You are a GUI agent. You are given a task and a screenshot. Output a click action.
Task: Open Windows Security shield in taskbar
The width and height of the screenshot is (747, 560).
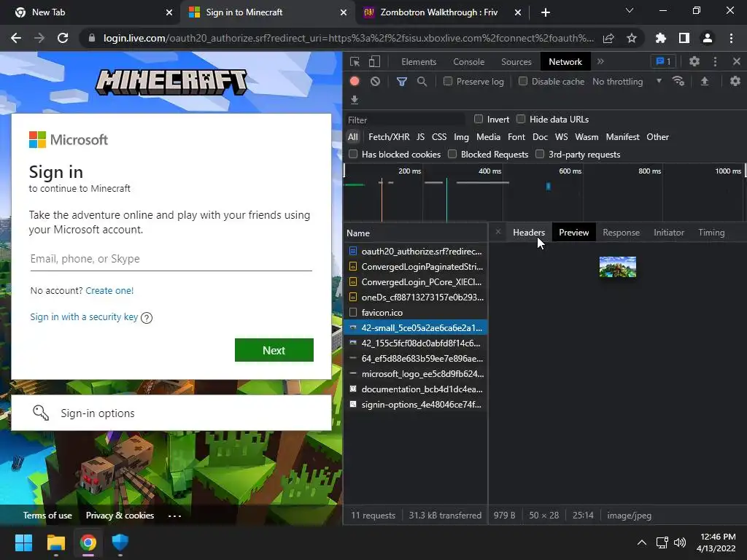[120, 542]
